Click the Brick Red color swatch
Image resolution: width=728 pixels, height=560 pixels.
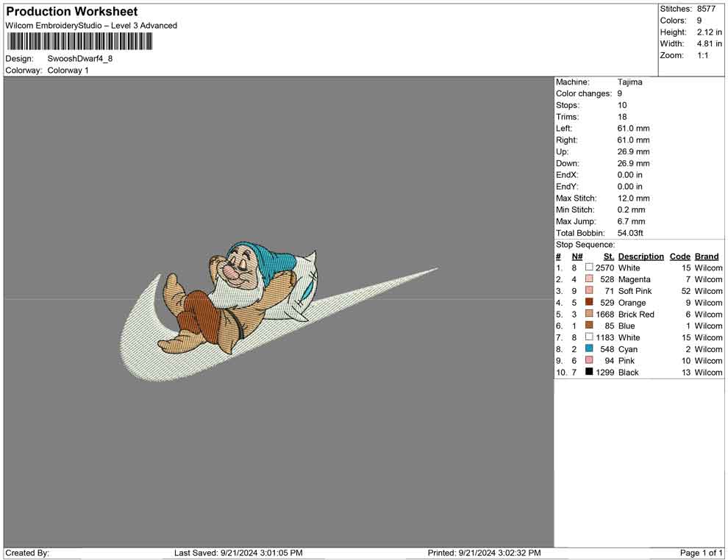pos(589,314)
